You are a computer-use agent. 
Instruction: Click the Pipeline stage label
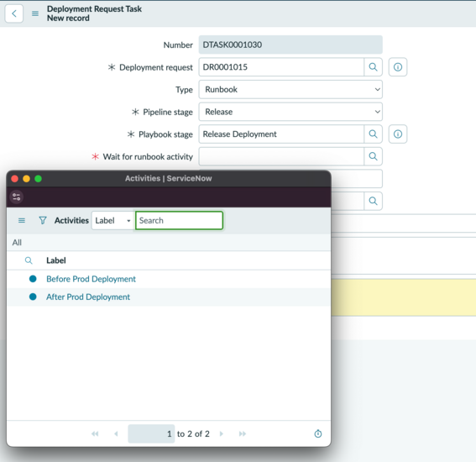[168, 112]
